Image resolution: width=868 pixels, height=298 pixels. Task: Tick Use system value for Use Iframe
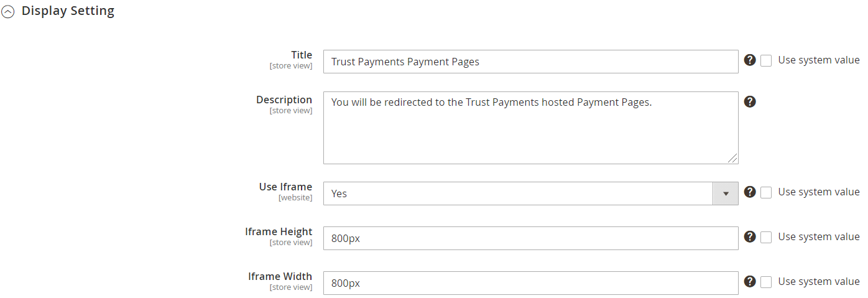[x=766, y=193]
